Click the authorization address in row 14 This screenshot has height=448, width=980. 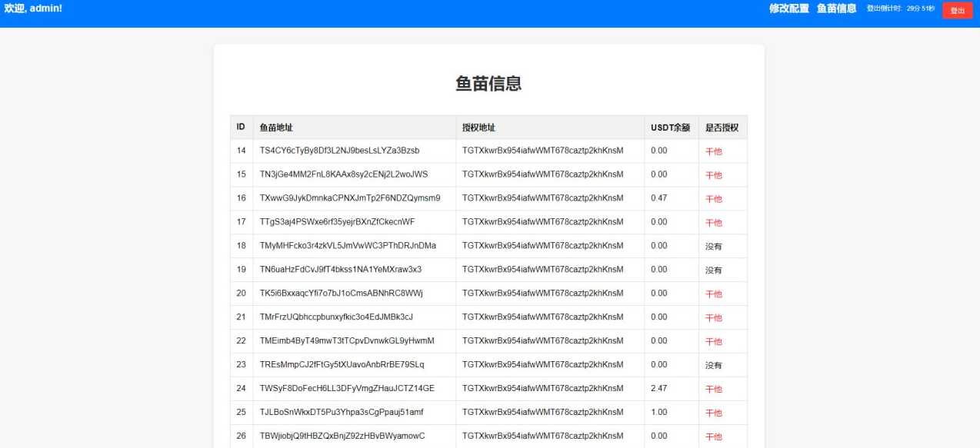543,151
